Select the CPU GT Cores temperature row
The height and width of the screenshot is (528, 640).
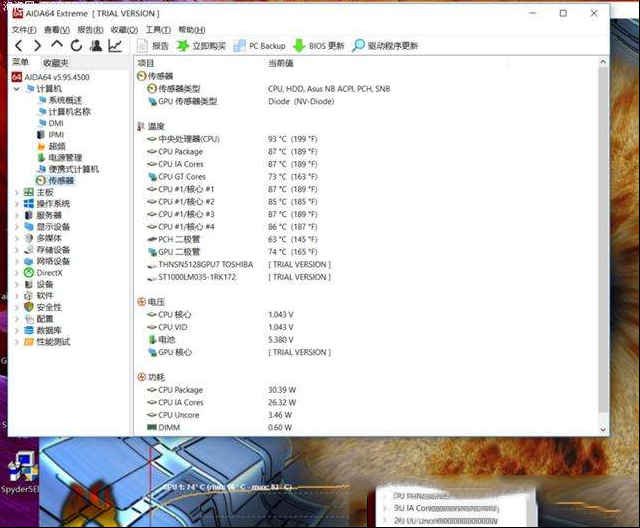point(232,177)
